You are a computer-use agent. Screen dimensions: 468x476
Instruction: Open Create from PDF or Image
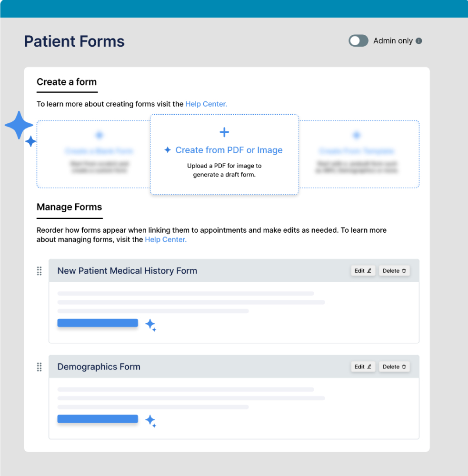pyautogui.click(x=229, y=150)
